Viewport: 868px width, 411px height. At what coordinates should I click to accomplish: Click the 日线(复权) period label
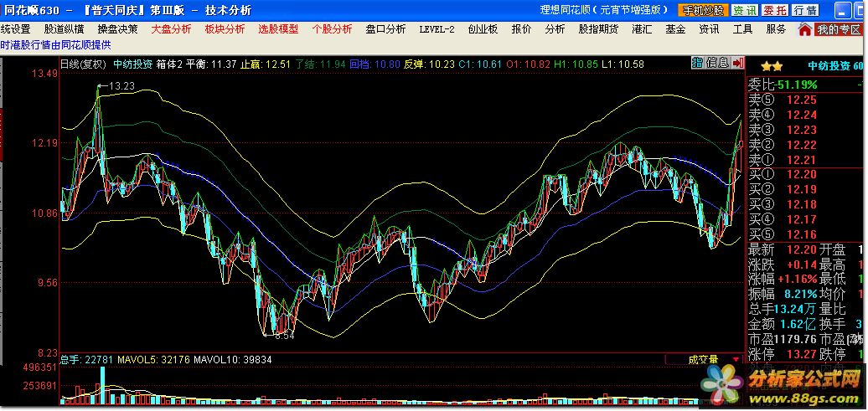coord(83,64)
